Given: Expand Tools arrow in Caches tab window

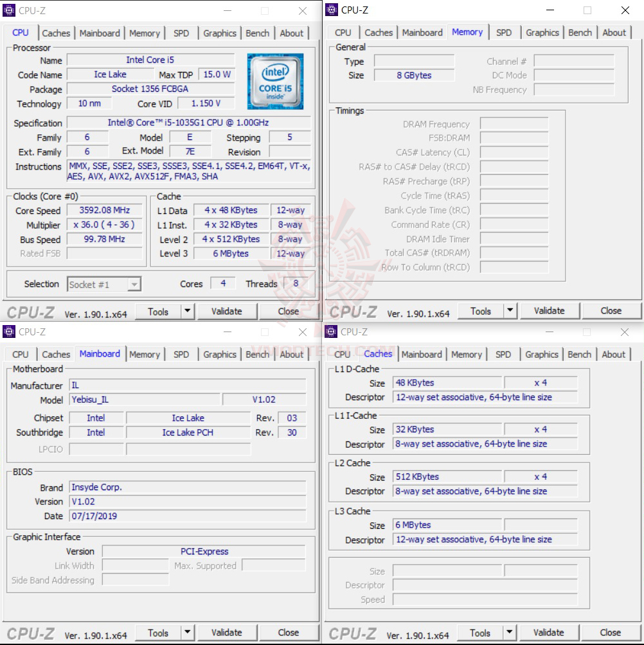Looking at the screenshot, I should click(510, 632).
